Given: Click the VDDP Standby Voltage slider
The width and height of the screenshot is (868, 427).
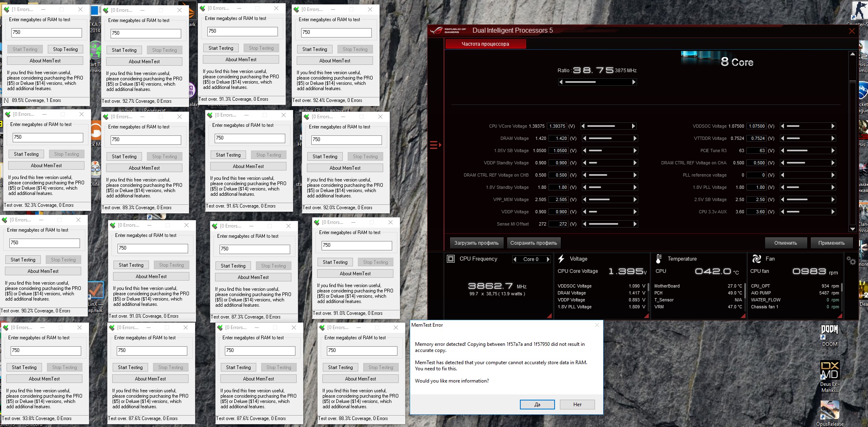Looking at the screenshot, I should (610, 163).
